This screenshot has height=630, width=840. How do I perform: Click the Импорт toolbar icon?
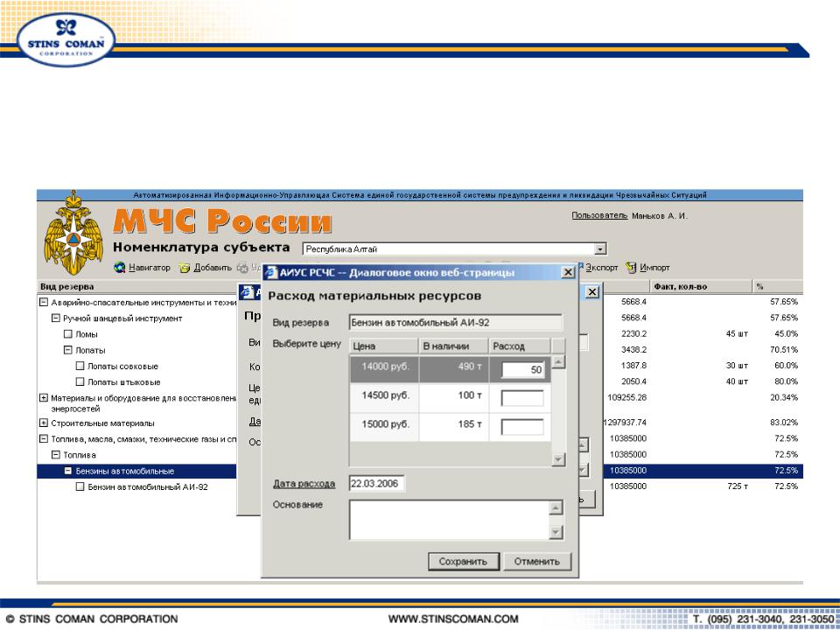pos(631,267)
